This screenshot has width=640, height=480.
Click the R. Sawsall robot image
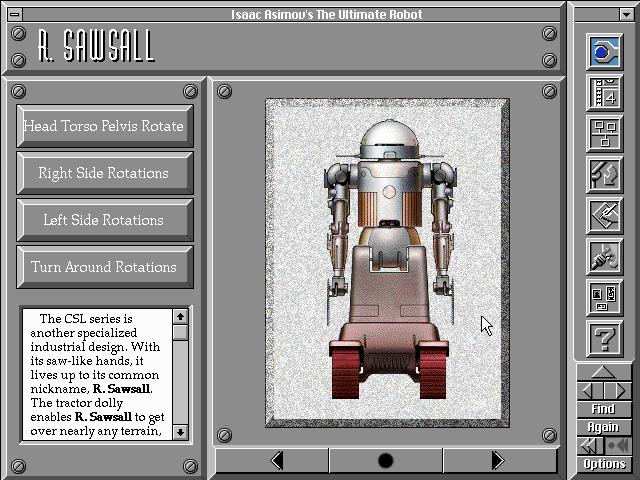[388, 261]
